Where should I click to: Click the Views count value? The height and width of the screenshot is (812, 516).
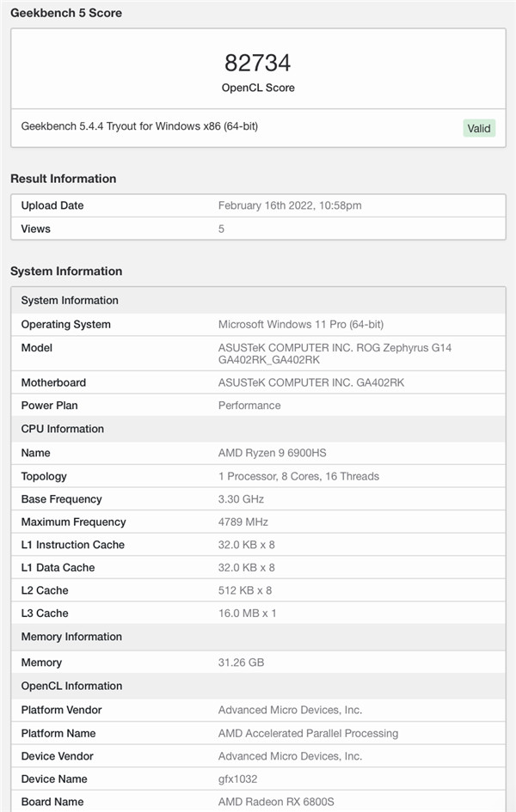click(222, 229)
